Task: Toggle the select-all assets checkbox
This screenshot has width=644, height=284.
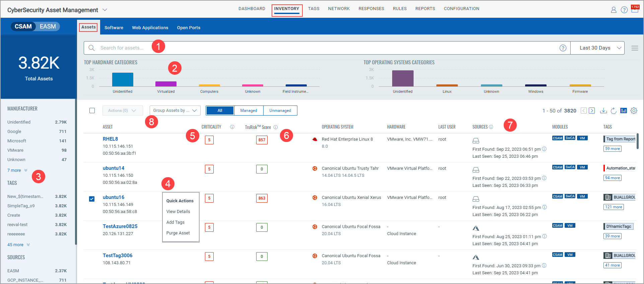Action: (x=92, y=111)
